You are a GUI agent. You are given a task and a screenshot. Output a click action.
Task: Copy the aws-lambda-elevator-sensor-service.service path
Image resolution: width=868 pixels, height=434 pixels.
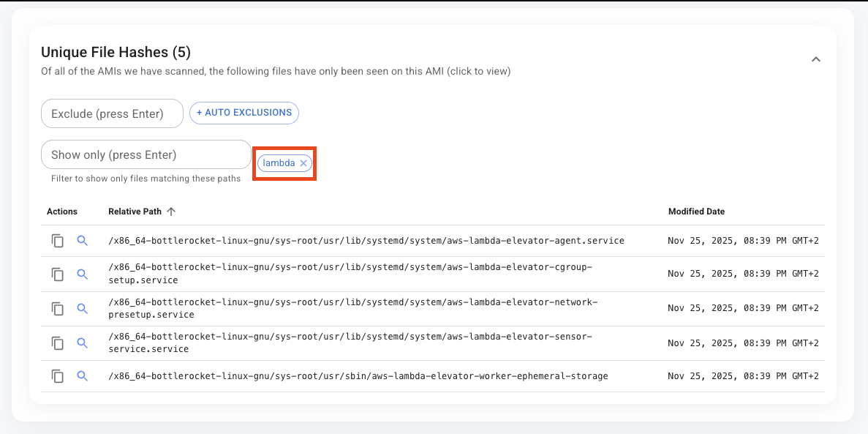pos(58,343)
